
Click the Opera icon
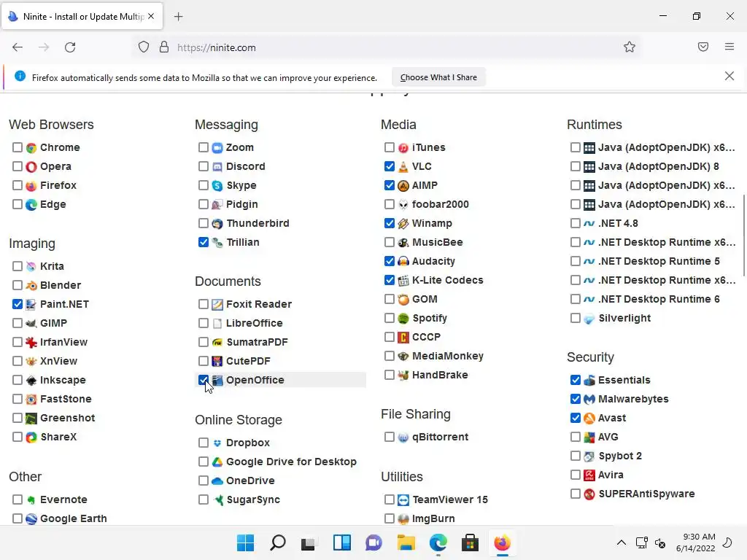[31, 167]
